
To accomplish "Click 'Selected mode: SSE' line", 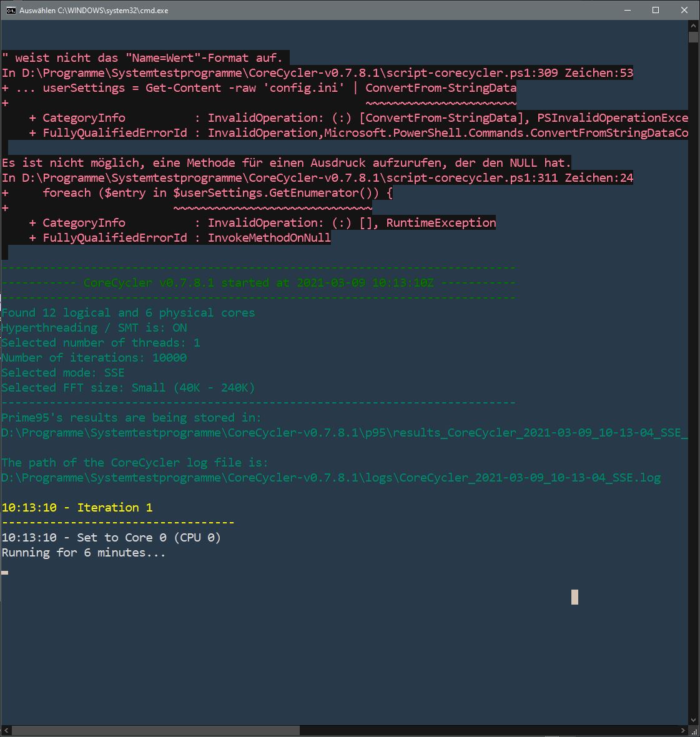I will click(63, 373).
